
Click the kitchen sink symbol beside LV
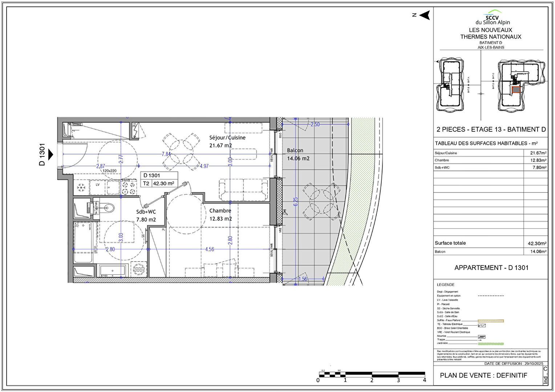(x=113, y=187)
